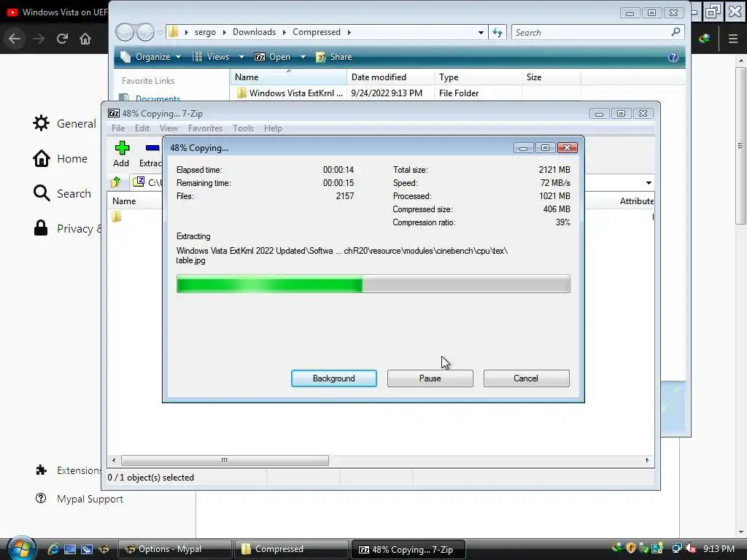747x560 pixels.
Task: Click the up-folder icon in 7-Zip
Action: (116, 182)
